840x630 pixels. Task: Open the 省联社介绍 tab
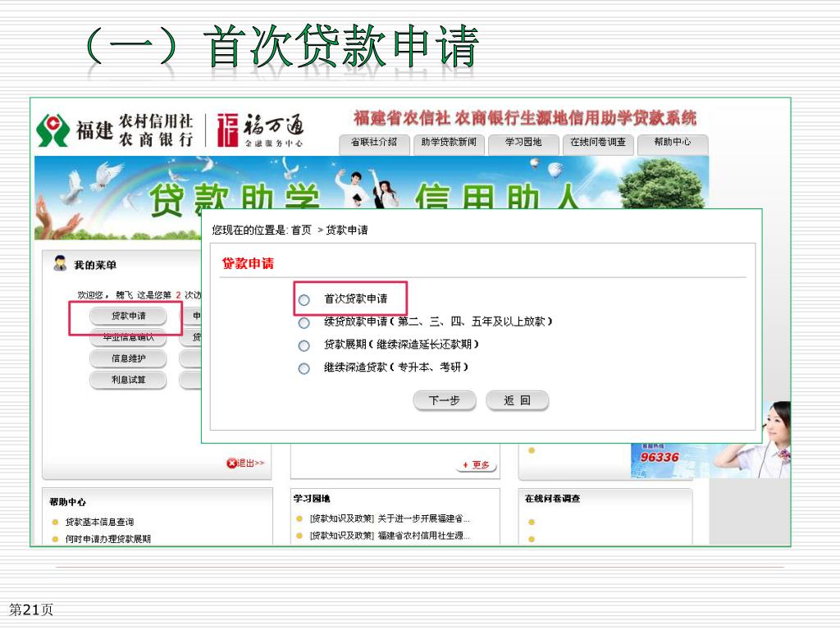[x=374, y=144]
